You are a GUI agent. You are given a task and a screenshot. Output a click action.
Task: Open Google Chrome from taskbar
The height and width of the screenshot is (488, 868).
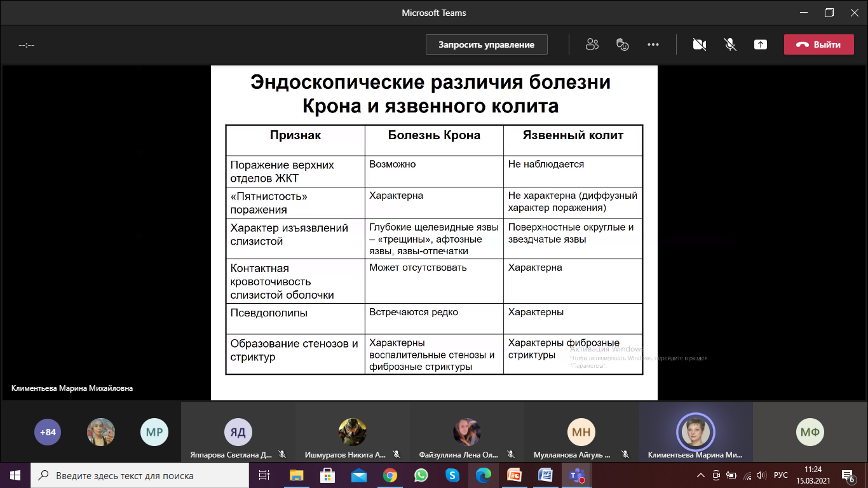tap(390, 475)
